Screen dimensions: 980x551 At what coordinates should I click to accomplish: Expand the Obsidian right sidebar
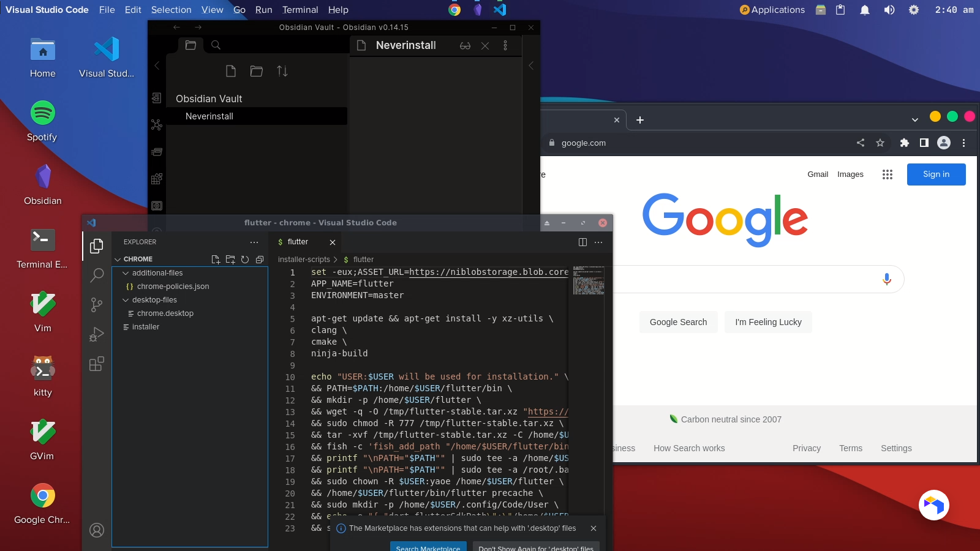531,66
